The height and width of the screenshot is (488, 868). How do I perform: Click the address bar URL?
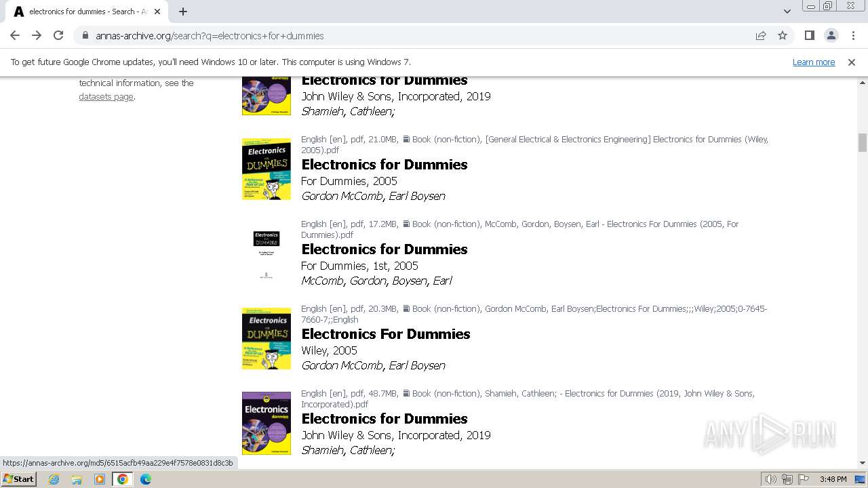[210, 35]
